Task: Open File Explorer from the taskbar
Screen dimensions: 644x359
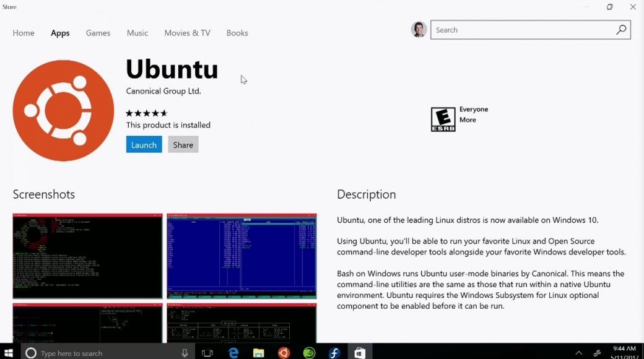Action: point(258,353)
